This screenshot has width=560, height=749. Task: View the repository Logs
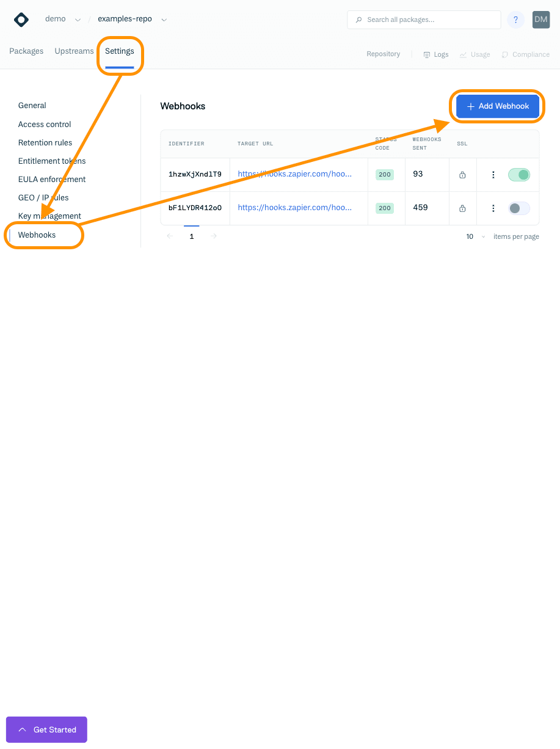435,54
